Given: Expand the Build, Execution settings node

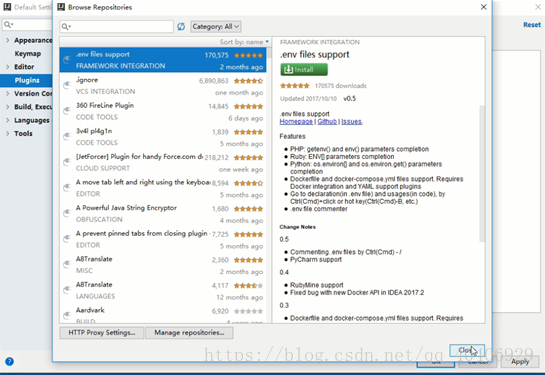Looking at the screenshot, I should 8,107.
